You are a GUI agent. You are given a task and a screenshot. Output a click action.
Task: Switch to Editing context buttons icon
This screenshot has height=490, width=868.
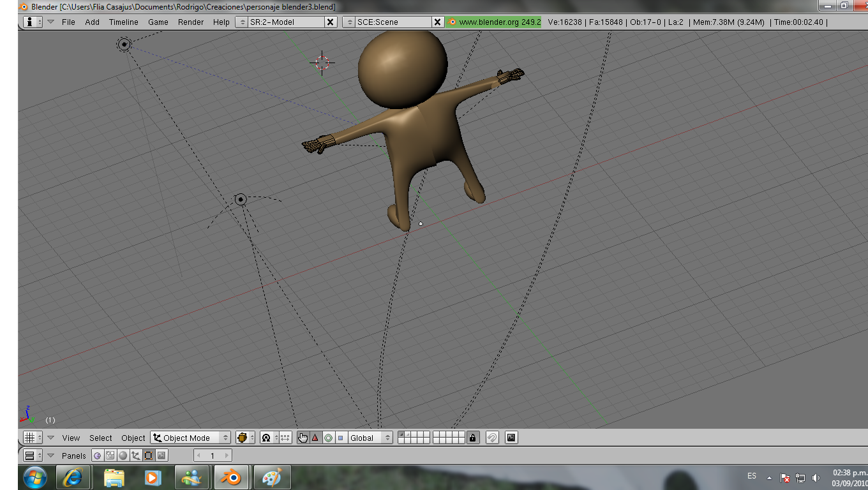click(x=149, y=456)
